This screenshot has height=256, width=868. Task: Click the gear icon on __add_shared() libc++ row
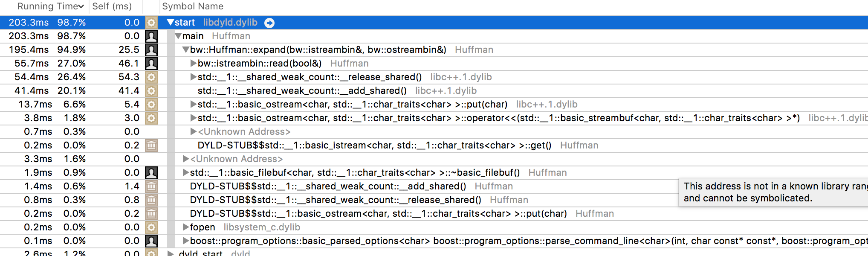(x=151, y=90)
